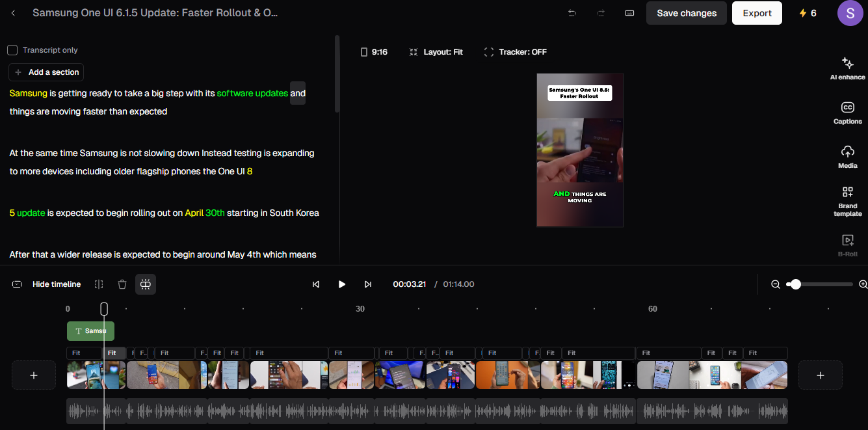868x430 pixels.
Task: Click the yellow word Samsung in transcript
Action: (28, 93)
